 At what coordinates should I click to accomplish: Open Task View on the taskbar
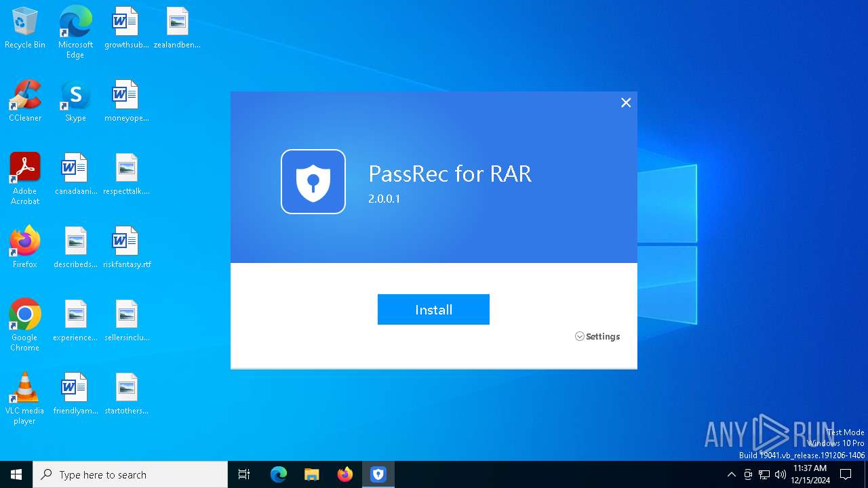coord(244,474)
